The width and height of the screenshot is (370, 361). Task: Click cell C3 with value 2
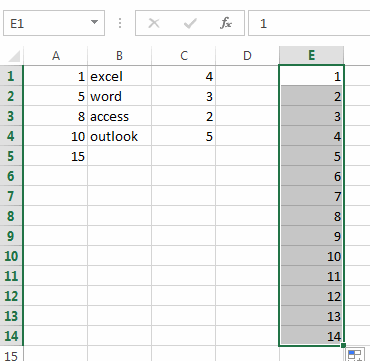coord(184,116)
